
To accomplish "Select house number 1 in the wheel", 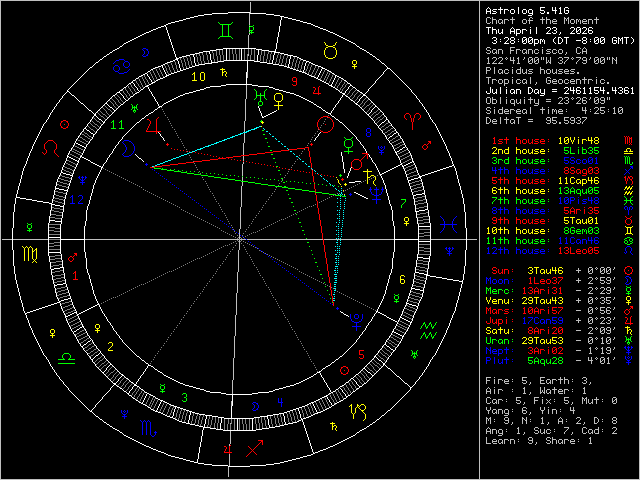I will 75,276.
